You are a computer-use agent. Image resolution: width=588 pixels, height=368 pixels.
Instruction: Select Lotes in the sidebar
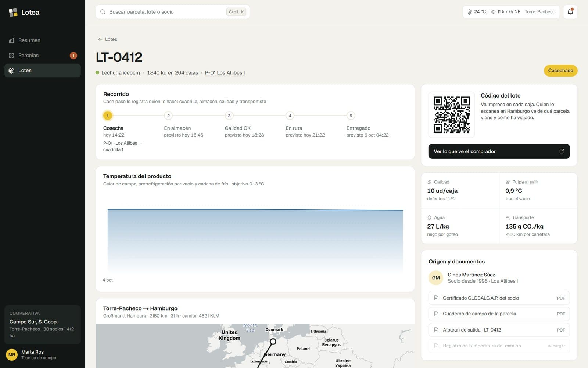coord(43,71)
